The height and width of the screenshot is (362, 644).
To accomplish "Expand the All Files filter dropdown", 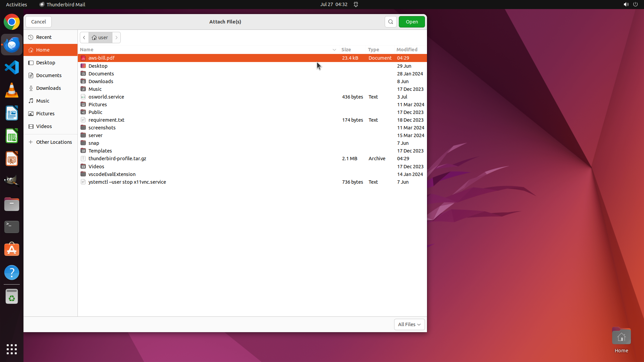I will click(409, 324).
